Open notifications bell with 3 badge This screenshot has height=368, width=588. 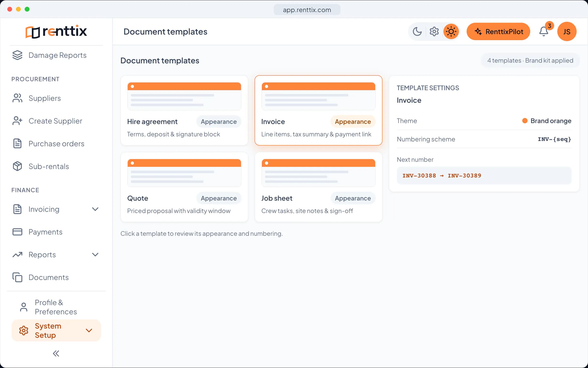click(544, 31)
